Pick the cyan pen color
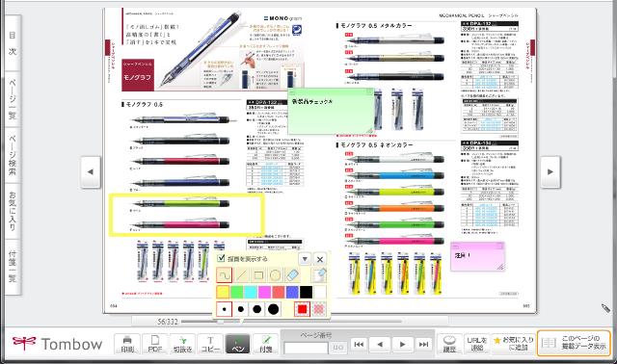 pos(251,292)
